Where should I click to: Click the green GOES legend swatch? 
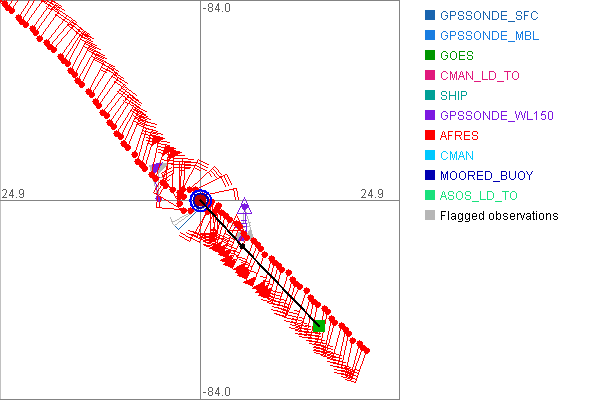point(430,56)
